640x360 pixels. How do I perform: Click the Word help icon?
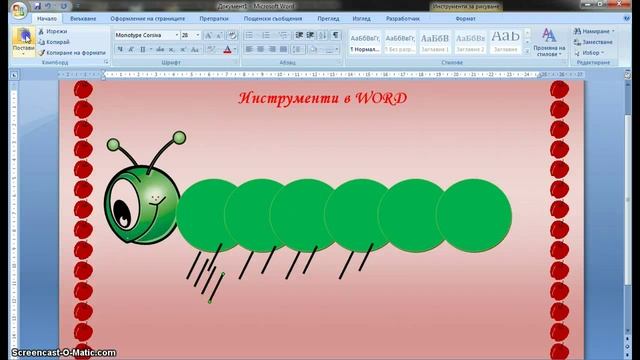(627, 18)
